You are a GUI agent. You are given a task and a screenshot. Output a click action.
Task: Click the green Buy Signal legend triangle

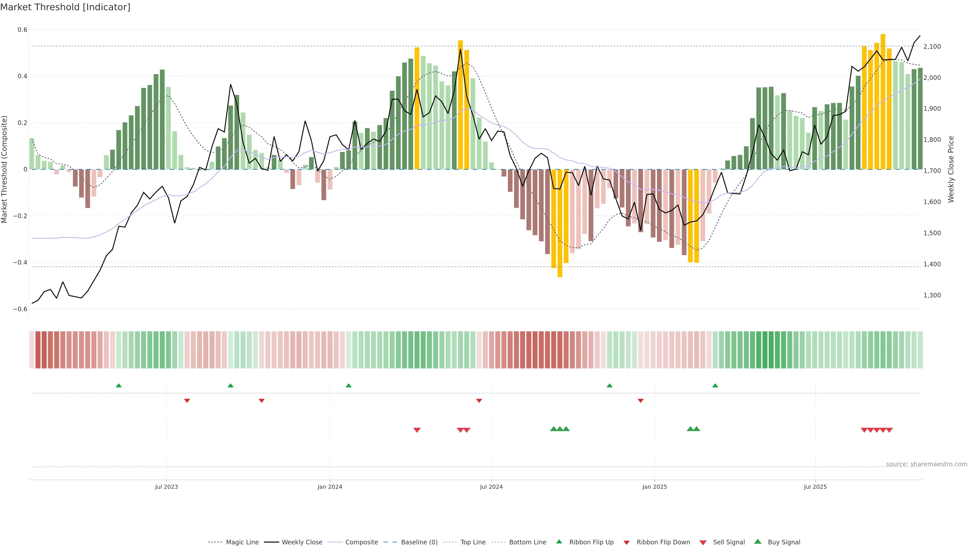[x=757, y=542]
